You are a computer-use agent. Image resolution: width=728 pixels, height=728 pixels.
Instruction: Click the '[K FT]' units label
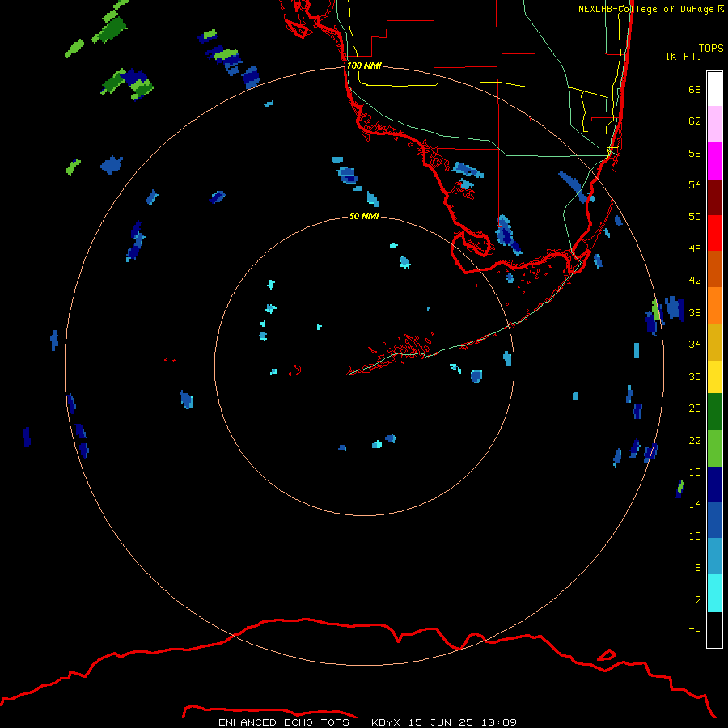coord(684,56)
